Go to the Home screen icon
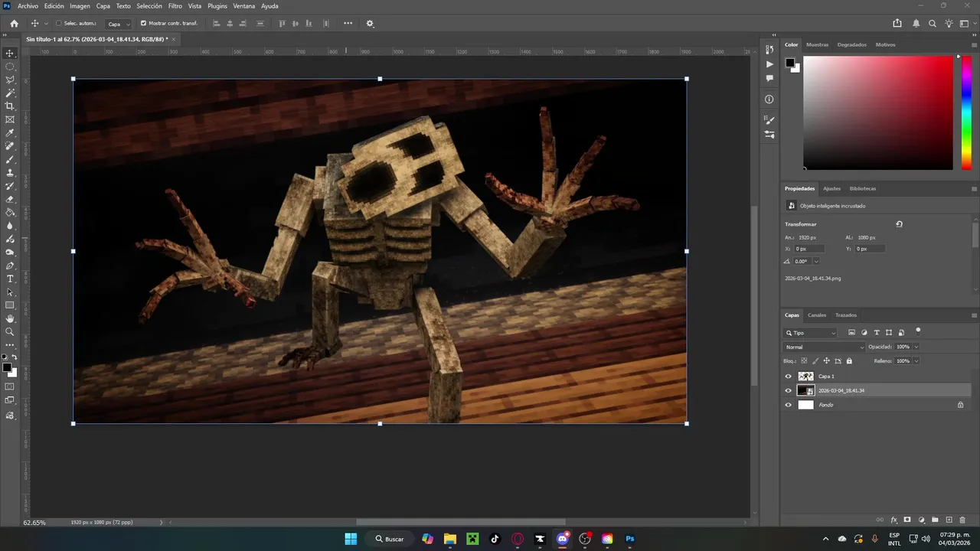 click(x=14, y=24)
